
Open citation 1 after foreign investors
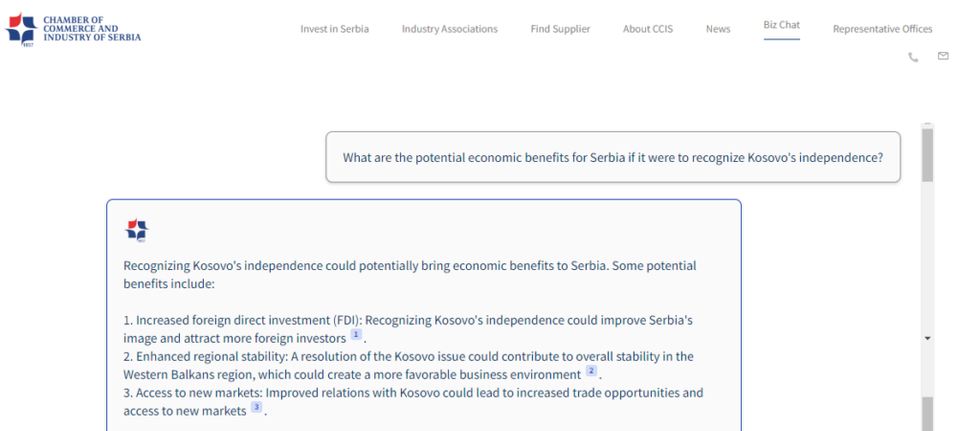pyautogui.click(x=356, y=334)
